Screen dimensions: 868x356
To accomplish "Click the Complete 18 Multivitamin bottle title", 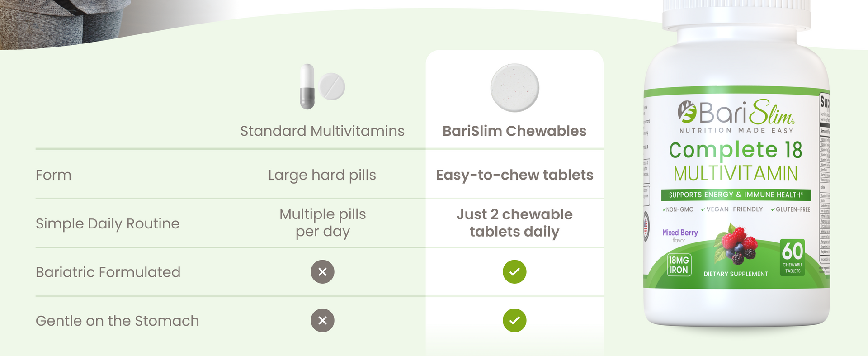I will coord(736,161).
